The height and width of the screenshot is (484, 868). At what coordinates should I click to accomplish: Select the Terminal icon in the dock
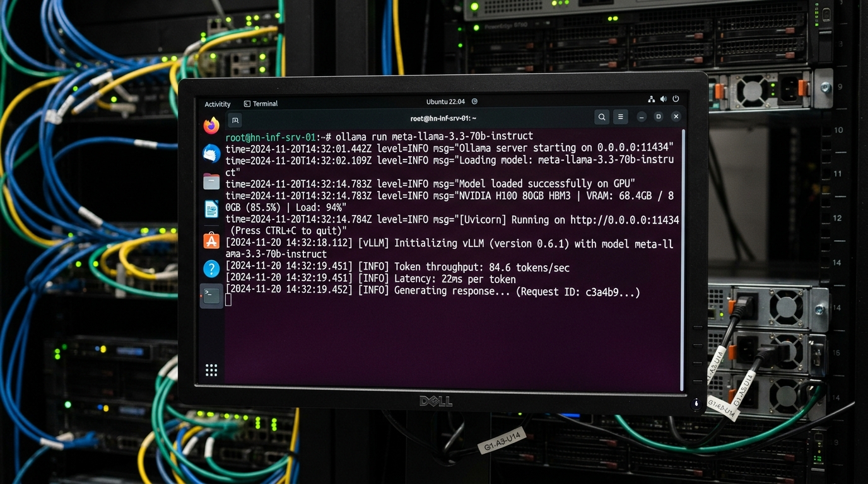click(x=211, y=296)
